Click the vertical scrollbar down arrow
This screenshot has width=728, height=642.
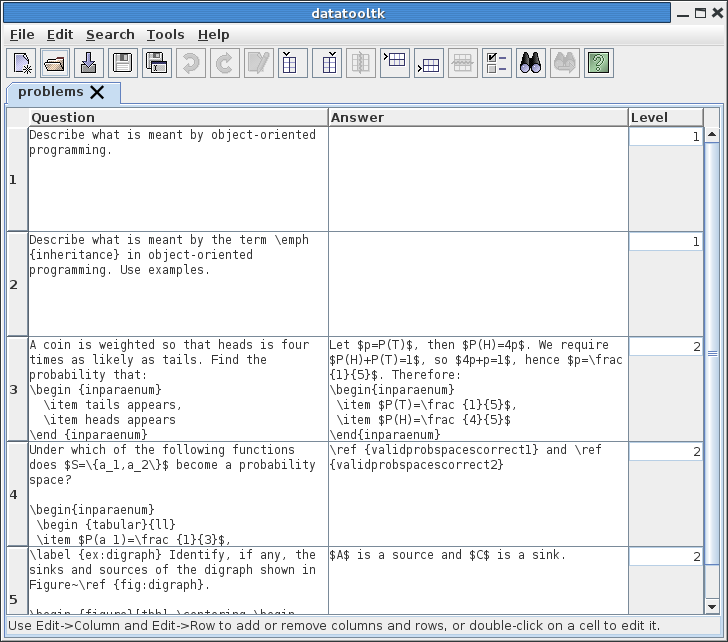point(712,606)
